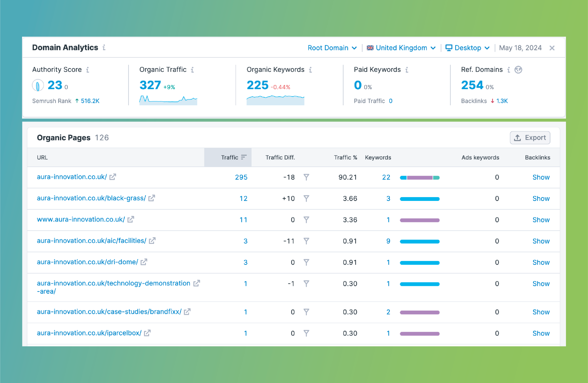Click blue keyword bar for black-grass row

tap(420, 199)
